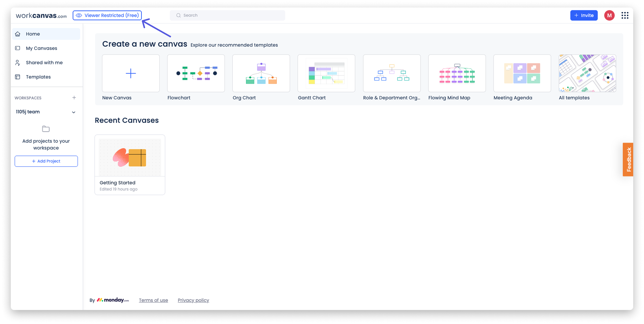Open the orange Feedback tab
The height and width of the screenshot is (324, 644).
pos(628,159)
